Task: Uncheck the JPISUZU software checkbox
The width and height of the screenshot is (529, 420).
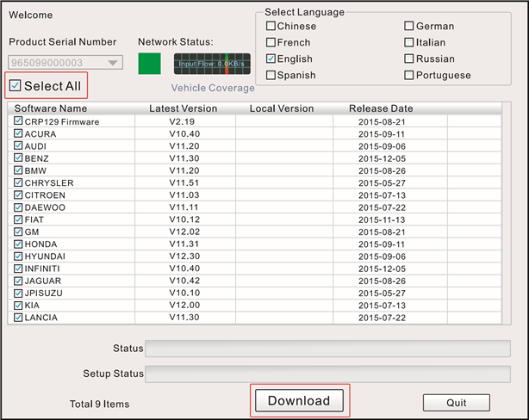Action: (x=18, y=293)
